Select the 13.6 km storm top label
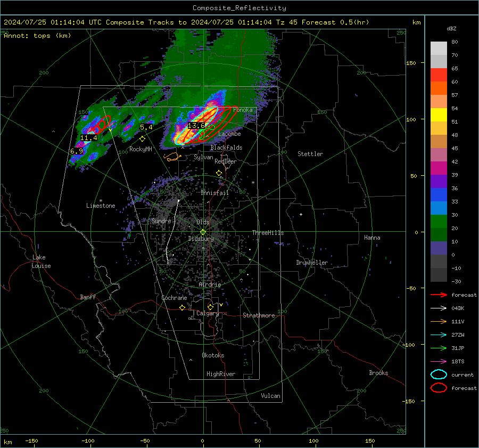Image resolution: width=479 pixels, height=448 pixels. [x=196, y=125]
